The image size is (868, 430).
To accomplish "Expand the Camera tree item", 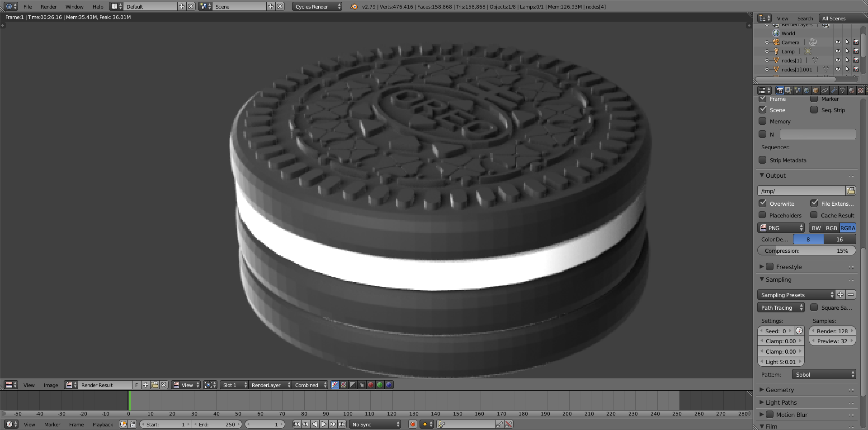I will [x=767, y=42].
